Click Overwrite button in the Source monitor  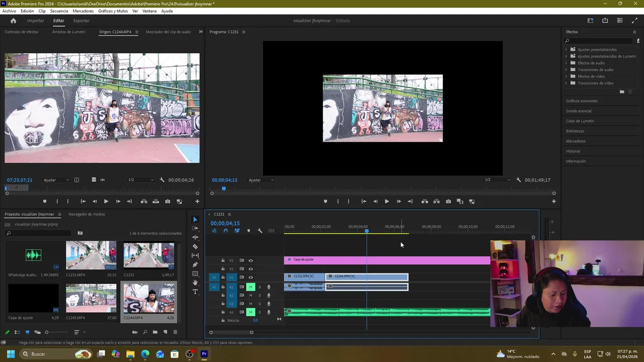(x=155, y=202)
